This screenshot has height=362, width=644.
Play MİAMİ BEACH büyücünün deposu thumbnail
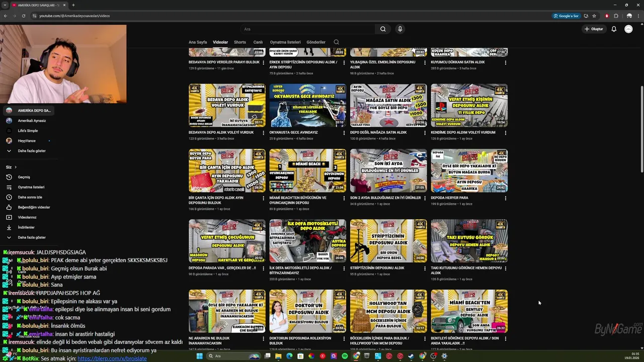[307, 170]
